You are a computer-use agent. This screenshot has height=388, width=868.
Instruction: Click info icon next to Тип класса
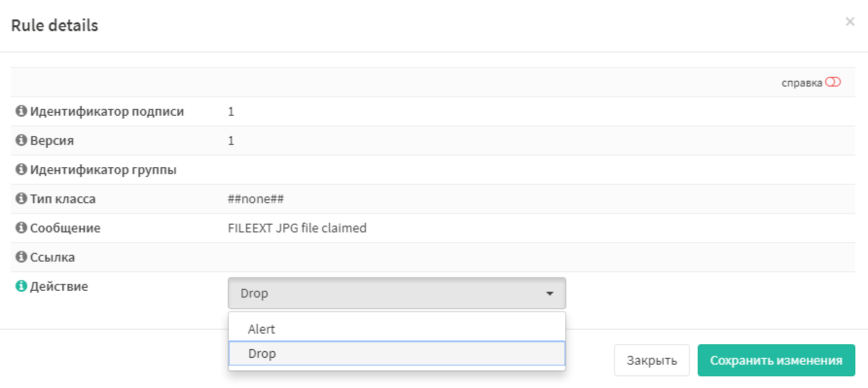pyautogui.click(x=21, y=198)
